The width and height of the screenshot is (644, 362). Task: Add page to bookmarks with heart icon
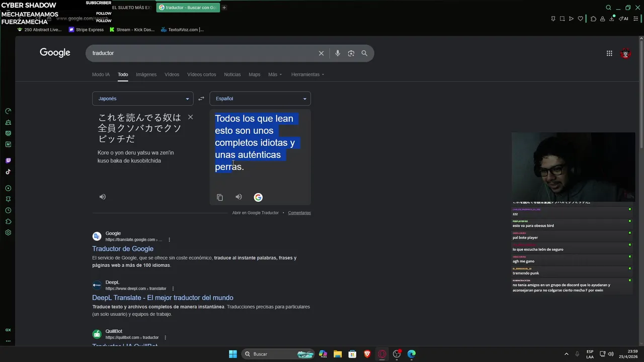[580, 19]
